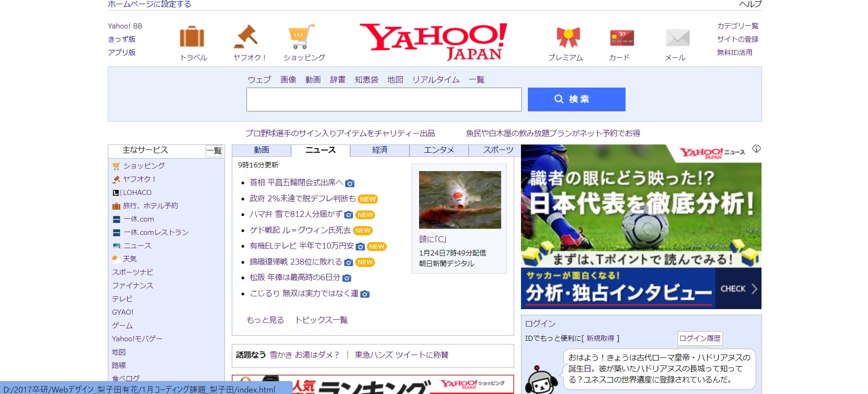Image resolution: width=868 pixels, height=394 pixels.
Task: Open 一覧 of search categories
Action: pos(476,80)
